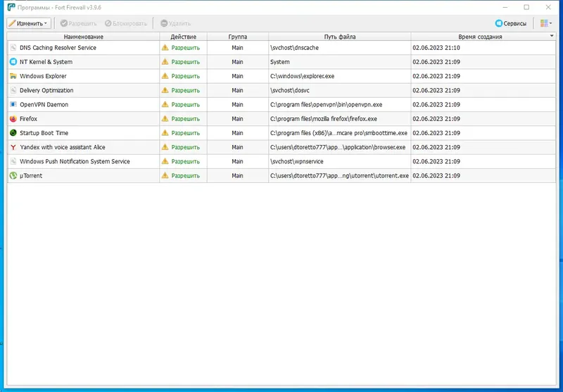This screenshot has height=392, width=563.
Task: Click the Firefox icon in the programs list
Action: click(13, 119)
